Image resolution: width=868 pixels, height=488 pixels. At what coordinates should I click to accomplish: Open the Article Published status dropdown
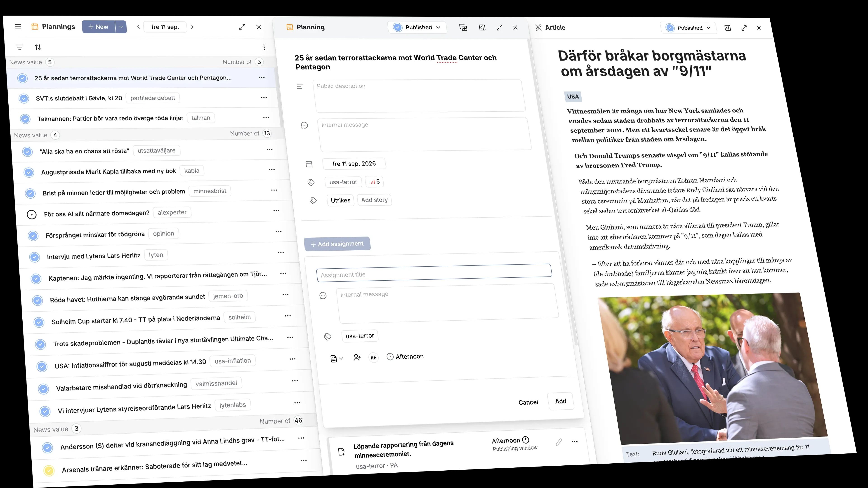pyautogui.click(x=689, y=28)
